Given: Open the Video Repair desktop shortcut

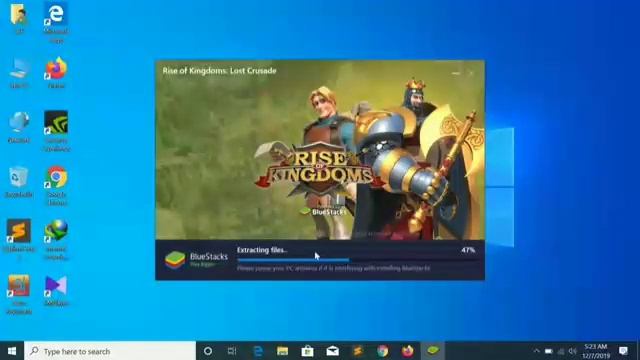Looking at the screenshot, I should (19, 294).
